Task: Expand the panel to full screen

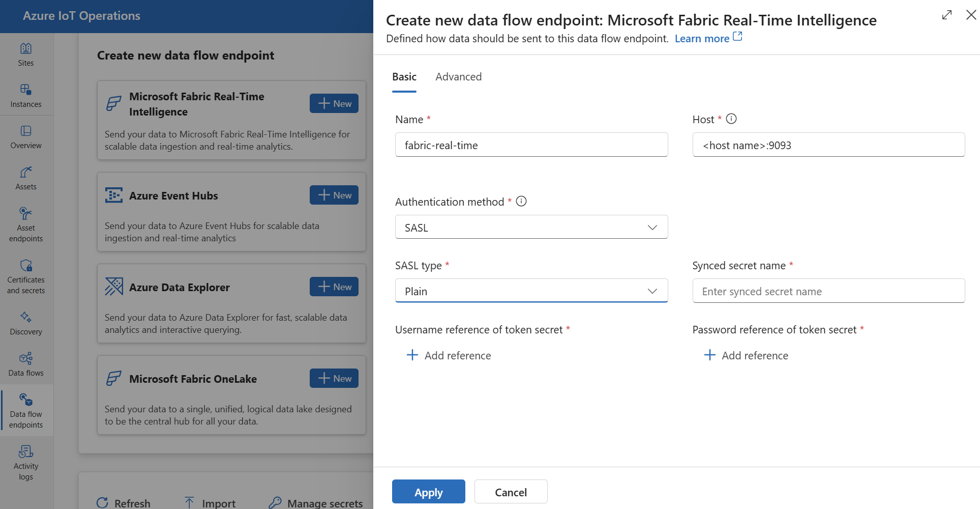Action: tap(946, 15)
